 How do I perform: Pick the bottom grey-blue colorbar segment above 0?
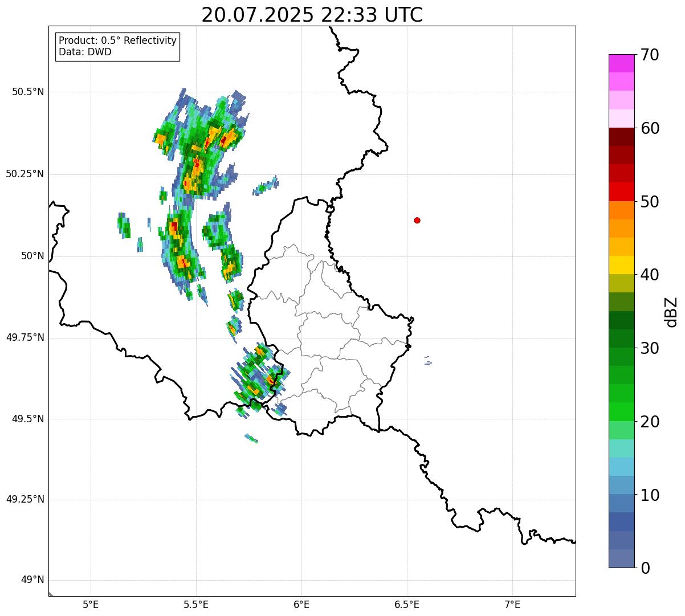[x=621, y=558]
